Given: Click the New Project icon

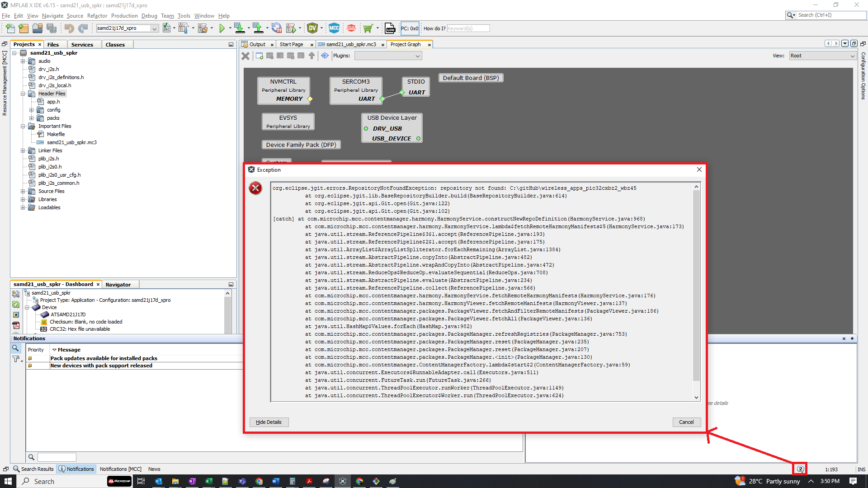Looking at the screenshot, I should [24, 28].
